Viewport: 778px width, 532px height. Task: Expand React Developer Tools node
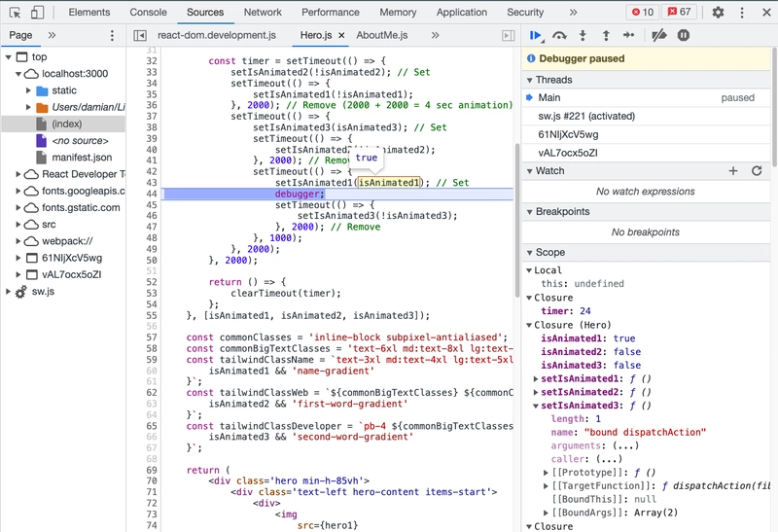(18, 174)
